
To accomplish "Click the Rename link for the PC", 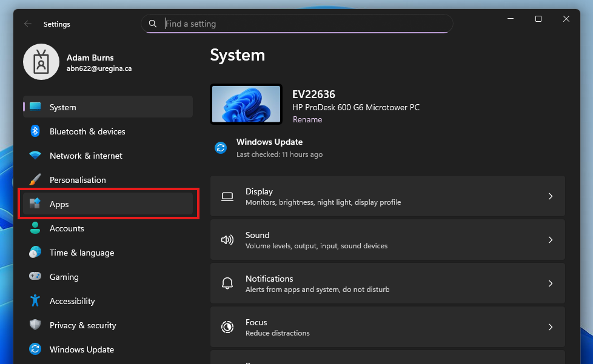I will tap(307, 119).
